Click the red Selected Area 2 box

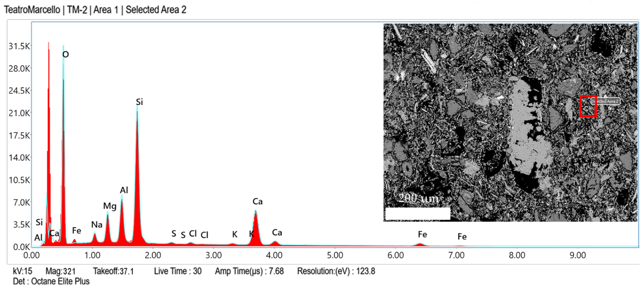[588, 106]
